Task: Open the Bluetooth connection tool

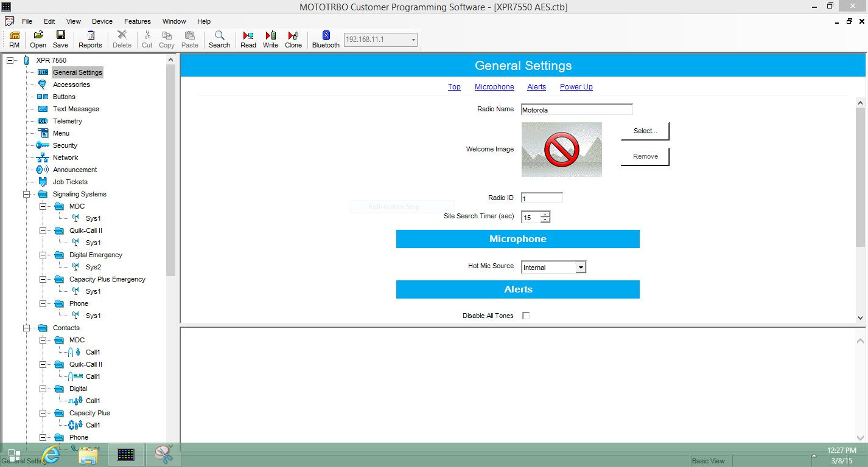Action: coord(326,40)
